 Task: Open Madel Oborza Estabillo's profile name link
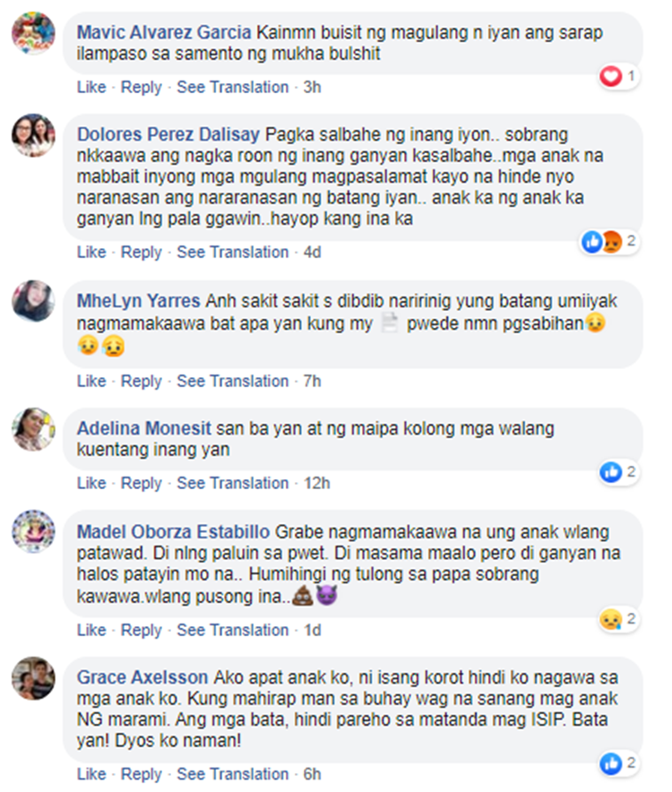173,532
